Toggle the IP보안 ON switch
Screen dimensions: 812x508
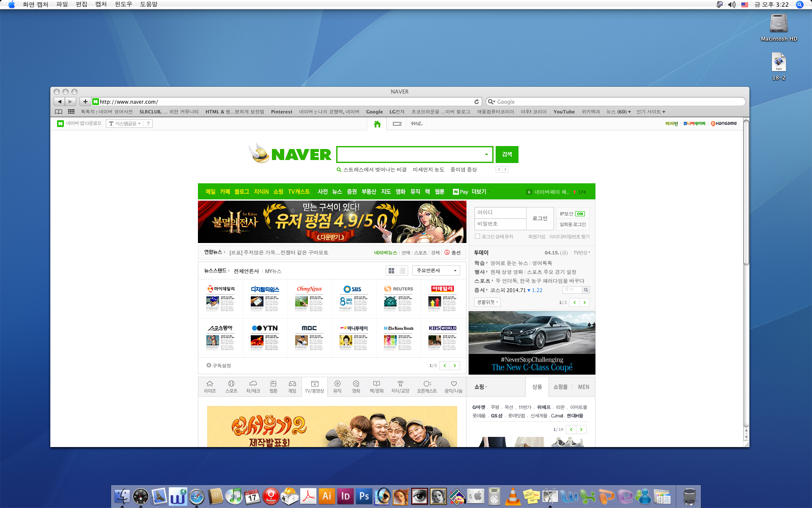point(580,214)
